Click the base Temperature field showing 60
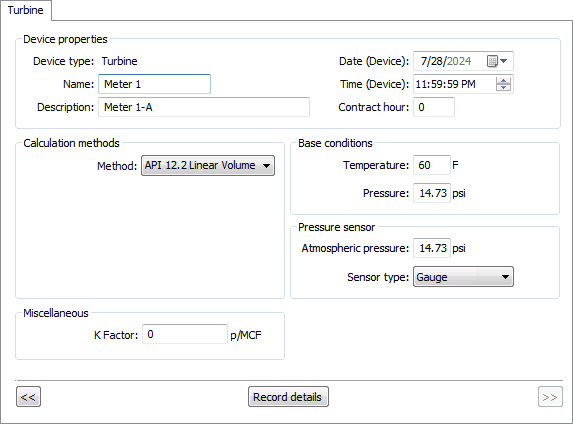The width and height of the screenshot is (573, 424). pyautogui.click(x=432, y=165)
